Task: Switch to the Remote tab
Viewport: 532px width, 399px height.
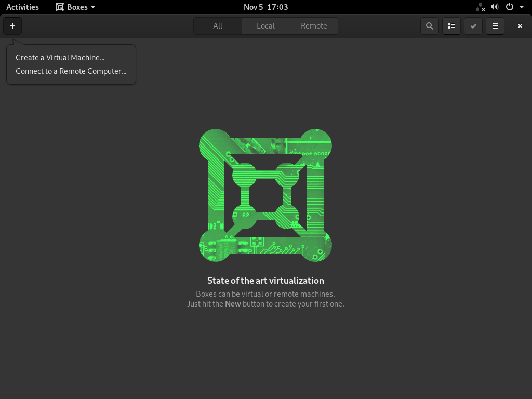Action: [x=314, y=26]
